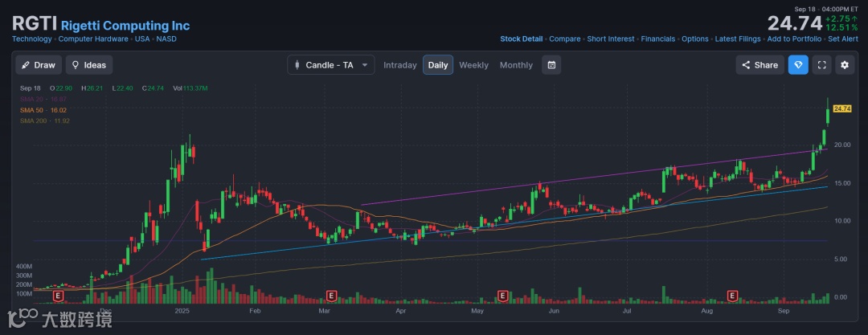Image resolution: width=868 pixels, height=335 pixels.
Task: Open the Short Interest link
Action: click(609, 39)
